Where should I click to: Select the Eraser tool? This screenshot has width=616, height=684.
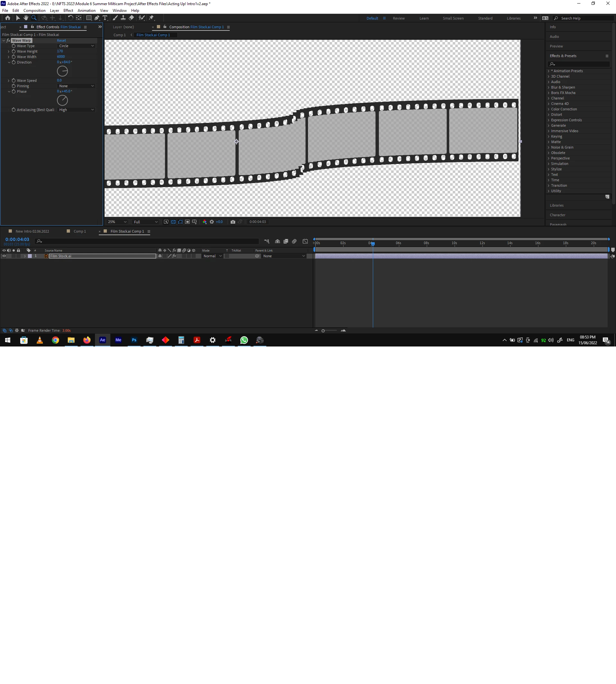coord(131,18)
